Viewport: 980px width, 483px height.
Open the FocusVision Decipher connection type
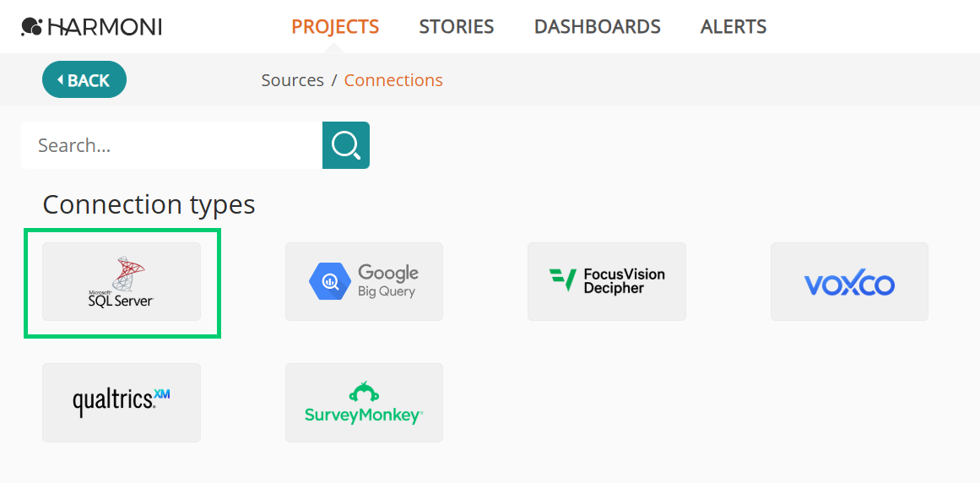click(606, 282)
